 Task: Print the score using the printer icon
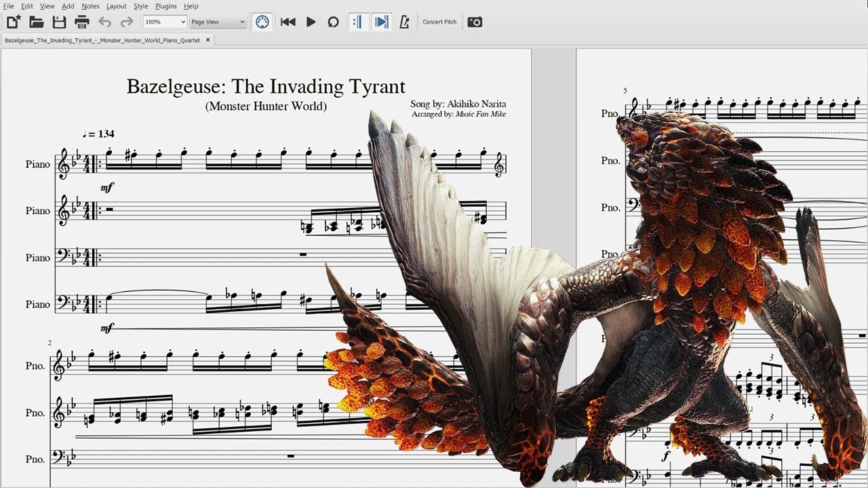tap(82, 22)
